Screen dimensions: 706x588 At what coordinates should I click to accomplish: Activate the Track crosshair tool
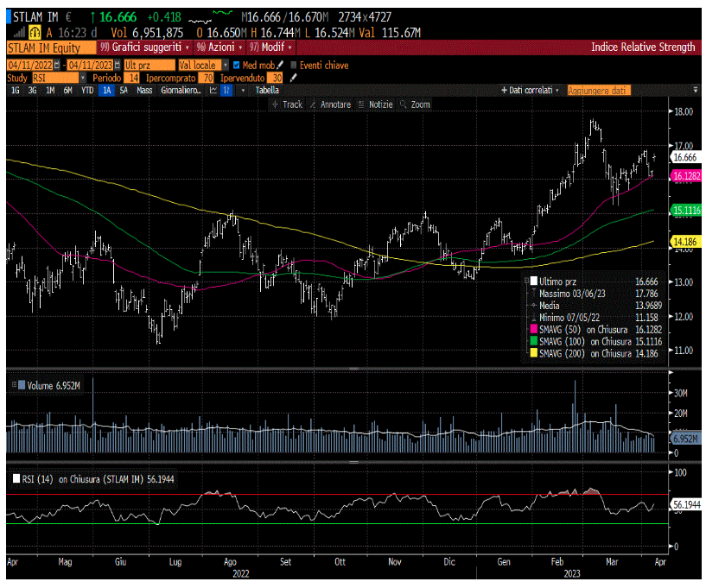pos(287,104)
